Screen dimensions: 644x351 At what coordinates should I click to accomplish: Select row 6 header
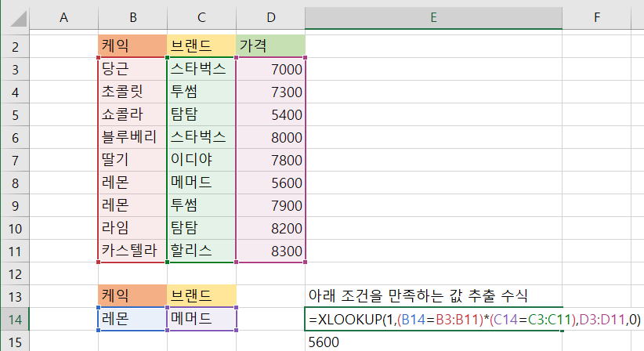[15, 138]
